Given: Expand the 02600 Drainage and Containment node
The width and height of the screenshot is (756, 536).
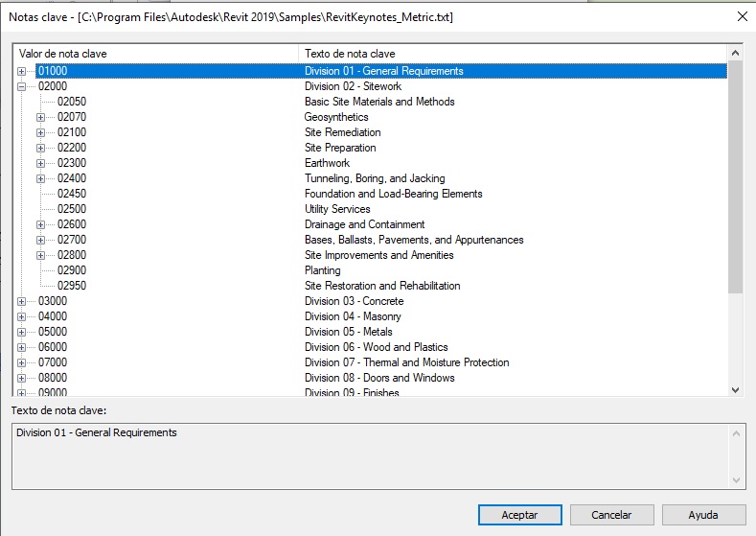Looking at the screenshot, I should point(41,224).
